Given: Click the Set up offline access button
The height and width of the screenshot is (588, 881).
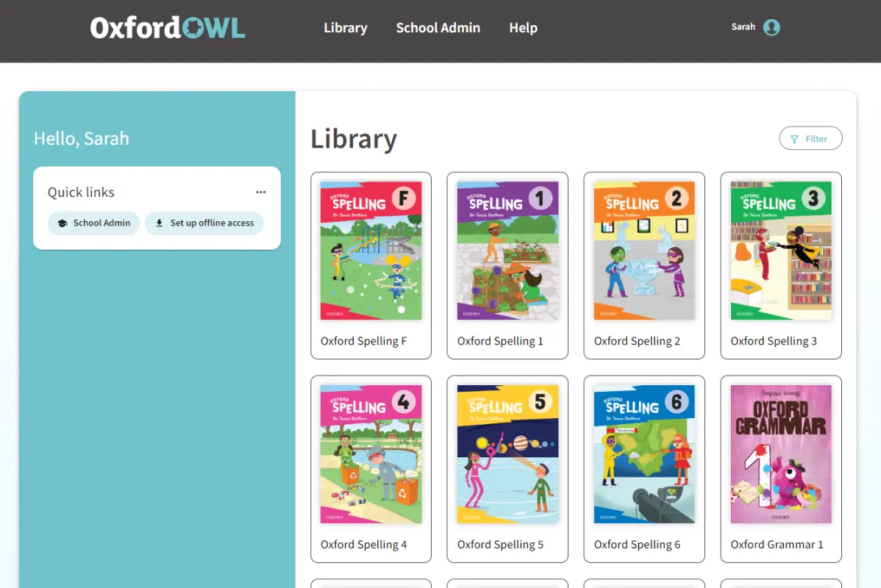Looking at the screenshot, I should click(204, 223).
